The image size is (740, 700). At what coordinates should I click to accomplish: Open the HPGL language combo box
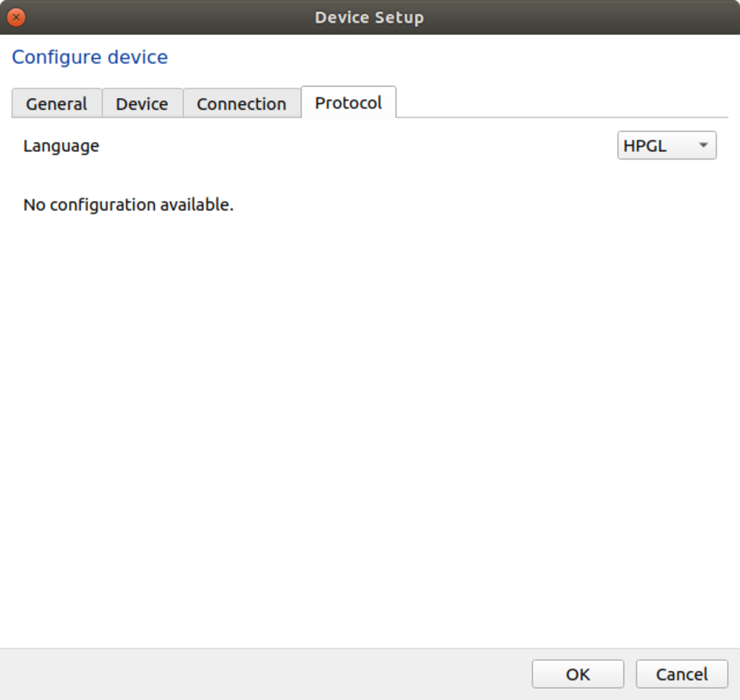(x=666, y=145)
